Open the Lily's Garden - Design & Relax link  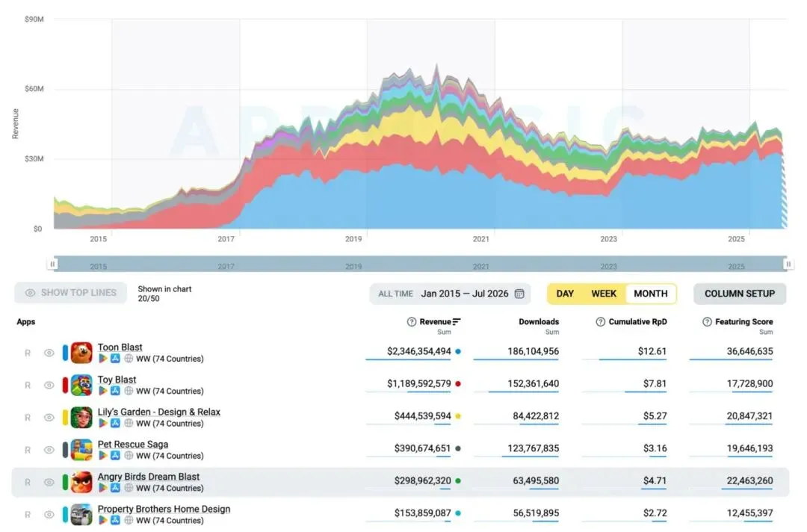pos(159,412)
